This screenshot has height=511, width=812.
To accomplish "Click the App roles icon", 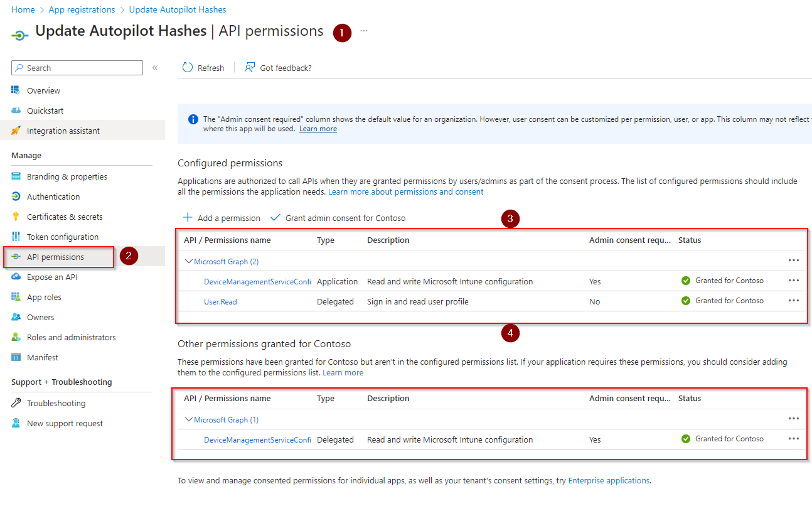I will coord(16,297).
